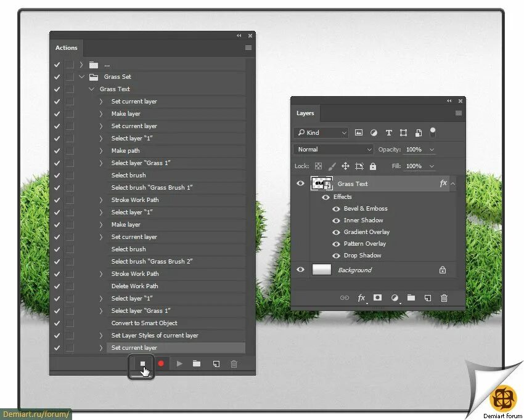Open the Opacity slider arrow
The image size is (524, 420).
(432, 149)
